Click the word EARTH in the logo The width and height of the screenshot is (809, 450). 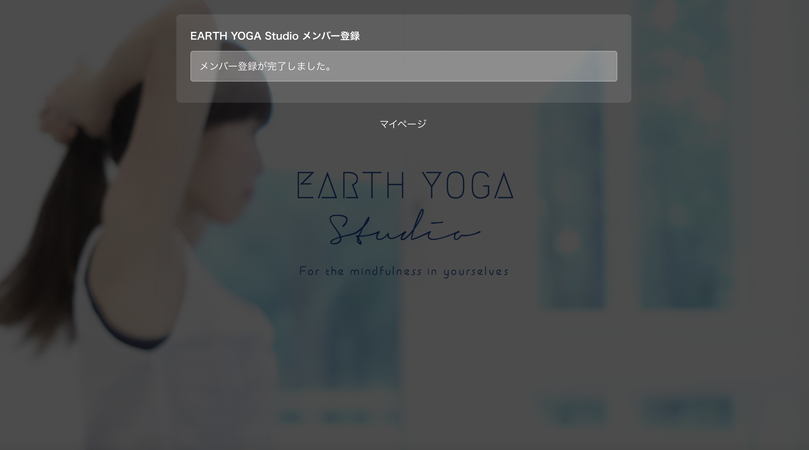point(351,185)
